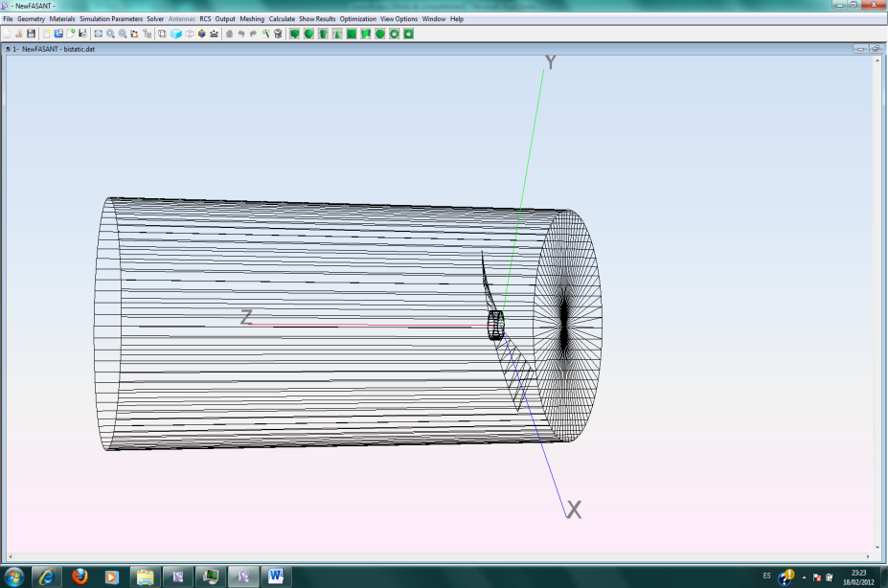The height and width of the screenshot is (588, 888).
Task: Open the Calculate menu
Action: [x=282, y=19]
